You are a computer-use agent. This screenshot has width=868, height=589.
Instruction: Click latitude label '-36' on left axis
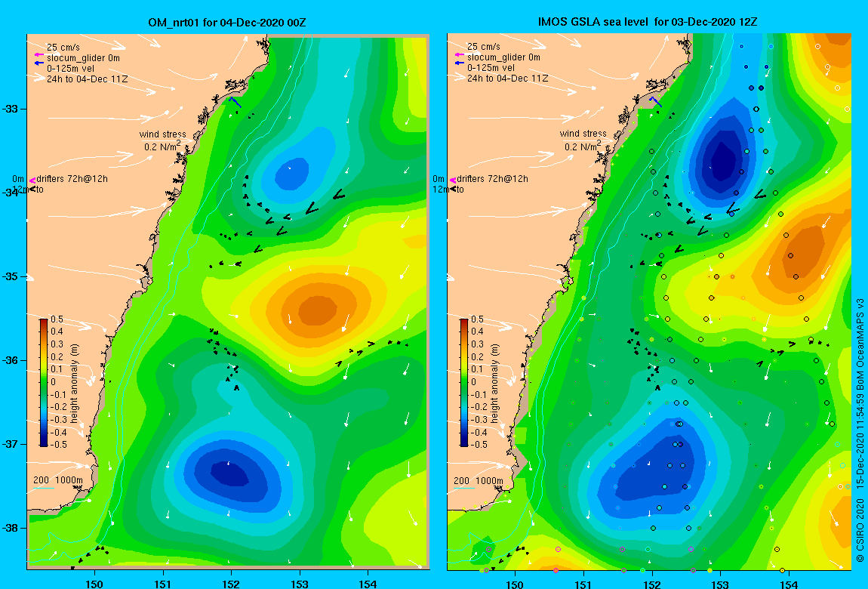11,360
